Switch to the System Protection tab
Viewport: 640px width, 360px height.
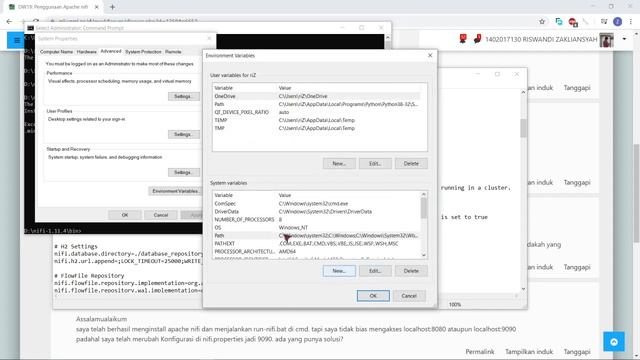point(143,52)
